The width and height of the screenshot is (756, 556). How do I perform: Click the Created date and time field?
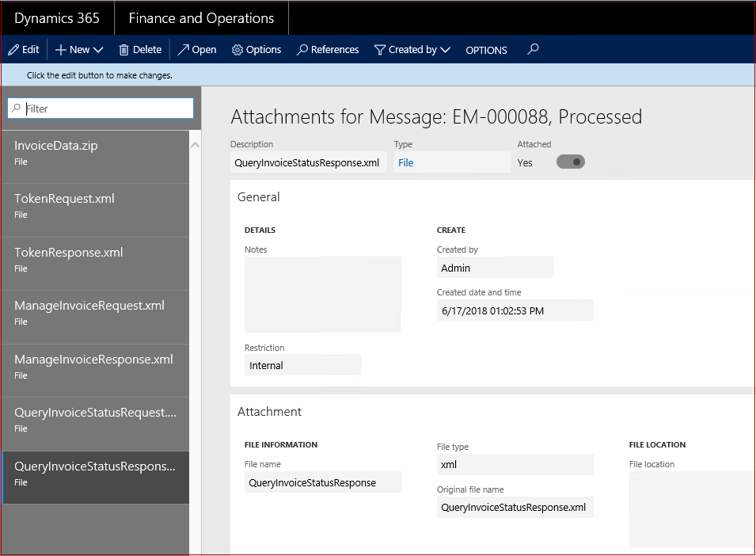[x=515, y=310]
